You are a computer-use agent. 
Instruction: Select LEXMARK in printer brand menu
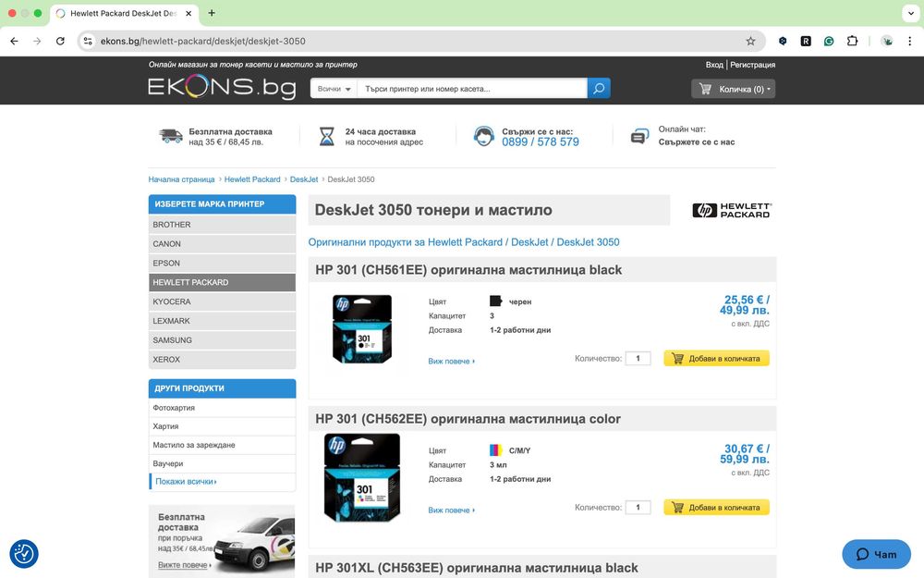coord(222,321)
